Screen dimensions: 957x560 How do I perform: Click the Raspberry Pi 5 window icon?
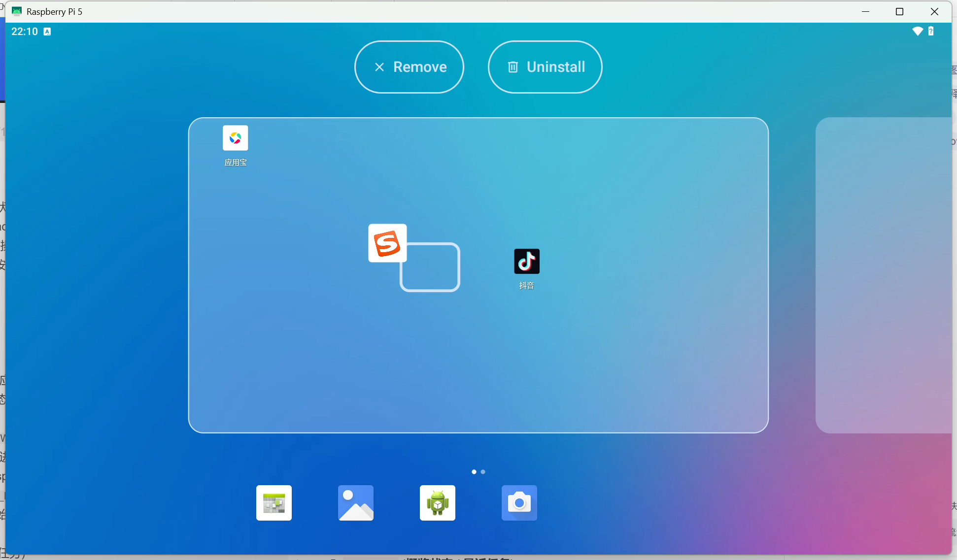tap(17, 11)
